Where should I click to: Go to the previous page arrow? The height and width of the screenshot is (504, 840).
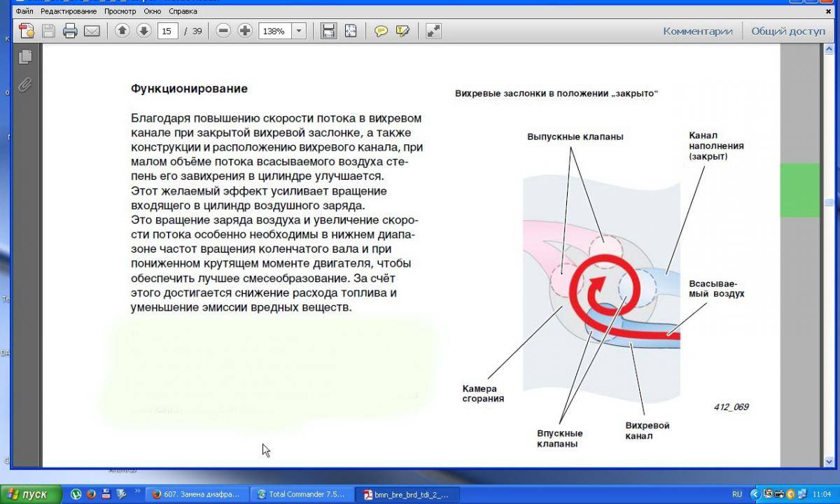pyautogui.click(x=122, y=31)
